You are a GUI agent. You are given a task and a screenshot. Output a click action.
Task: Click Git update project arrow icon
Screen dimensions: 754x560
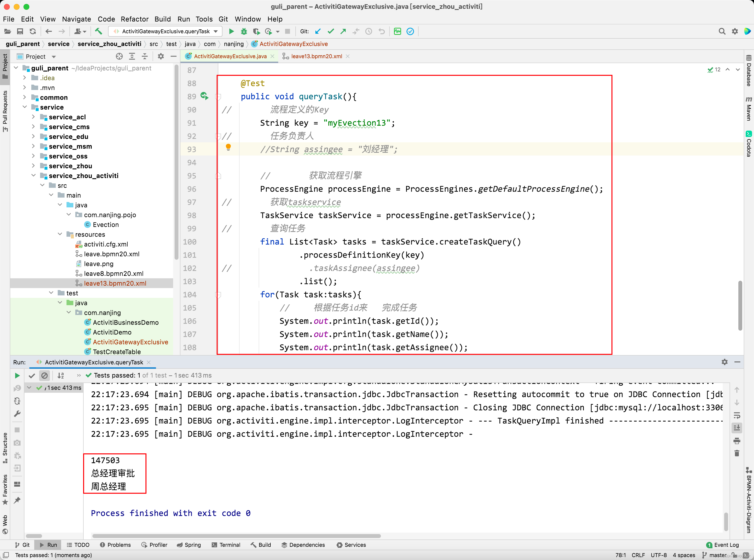point(318,32)
